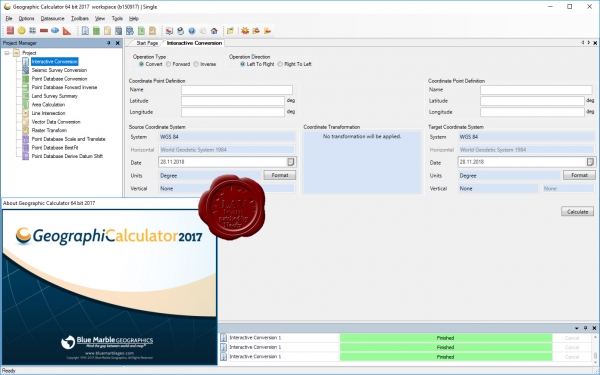The width and height of the screenshot is (600, 375).
Task: Collapse the Project tree node
Action: [7, 53]
